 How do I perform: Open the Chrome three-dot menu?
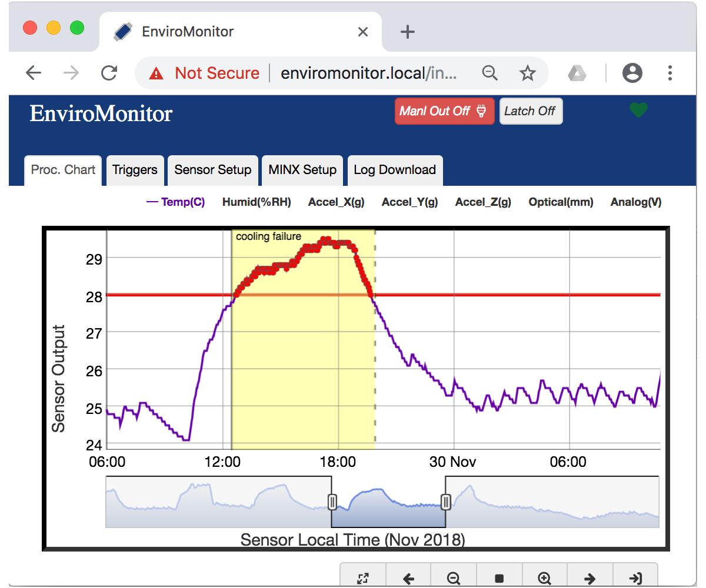pos(670,73)
